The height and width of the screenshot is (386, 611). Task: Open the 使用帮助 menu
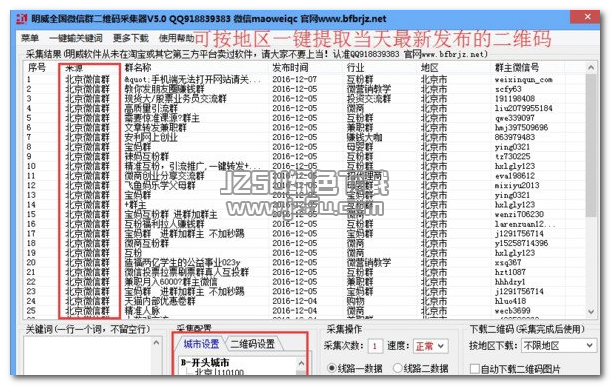tap(177, 38)
